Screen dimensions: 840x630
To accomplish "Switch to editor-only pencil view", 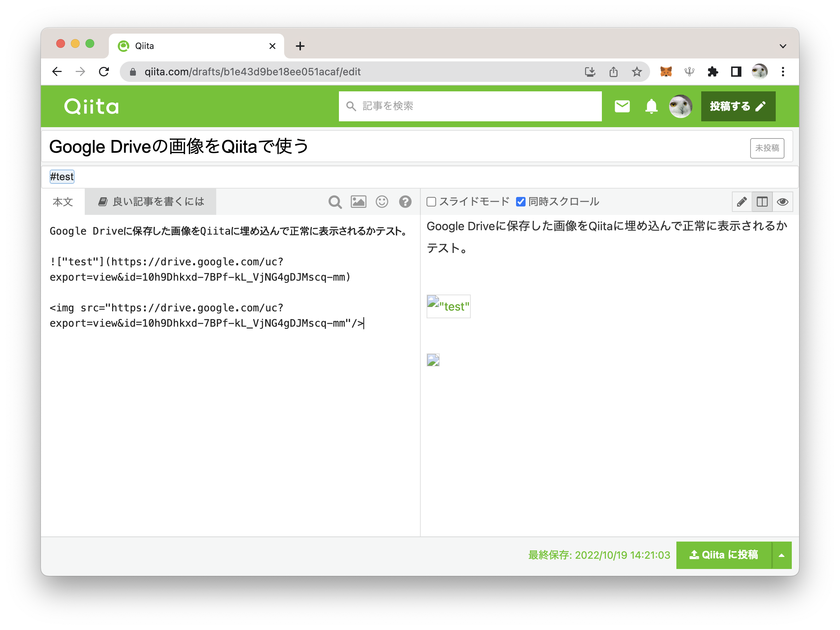I will point(742,202).
